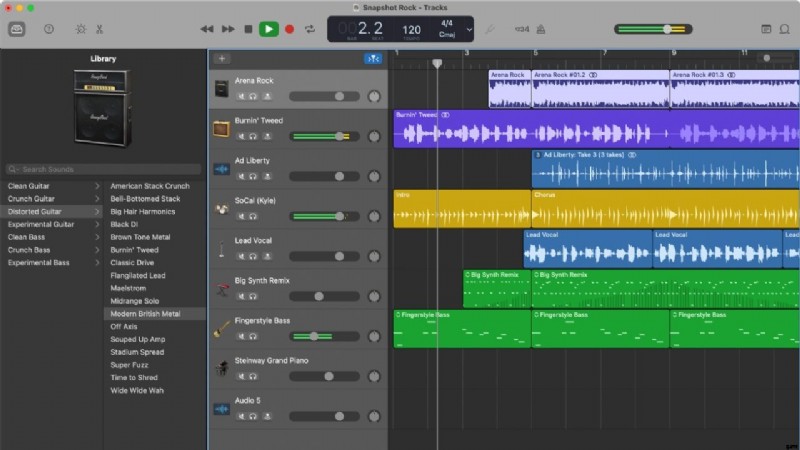Screen dimensions: 800x450
Task: Mute the Burnin' Tweed track
Action: [241, 136]
